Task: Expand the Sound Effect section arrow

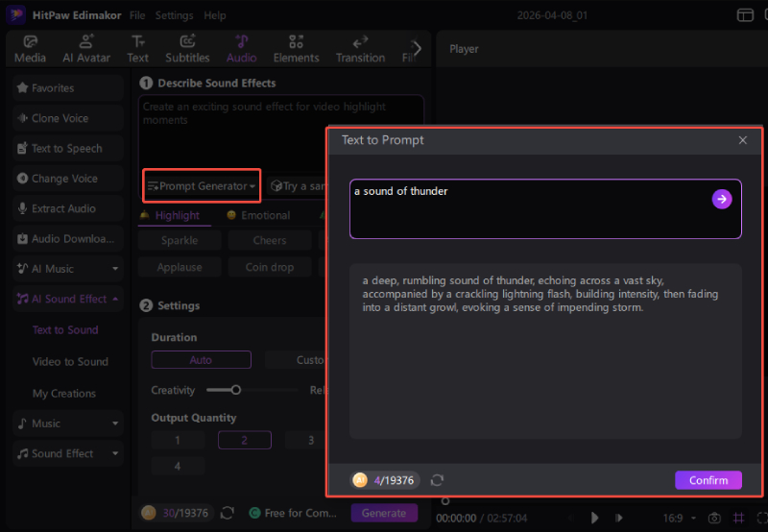Action: coord(115,453)
